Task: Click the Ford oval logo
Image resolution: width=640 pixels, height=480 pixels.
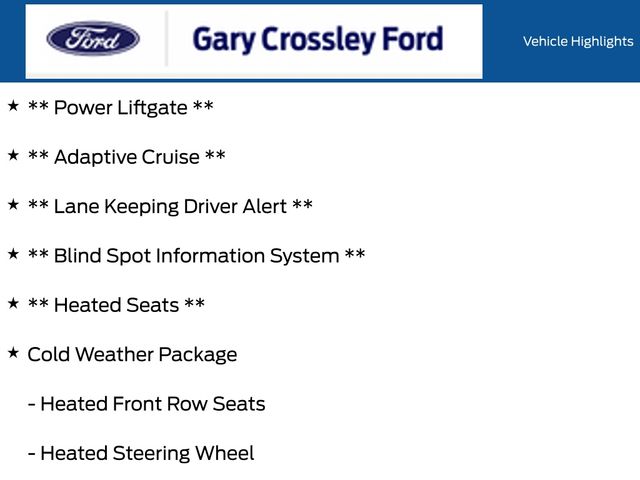Action: [x=93, y=40]
